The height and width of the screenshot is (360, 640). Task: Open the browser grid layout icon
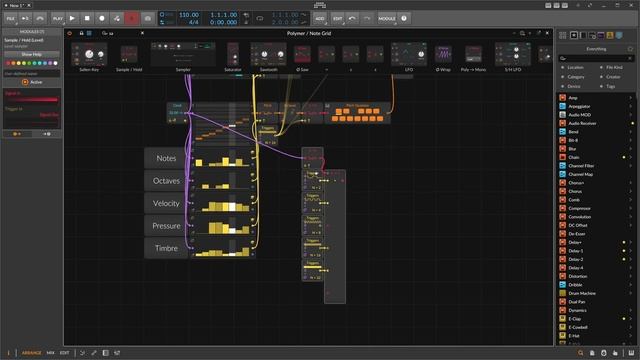563,36
